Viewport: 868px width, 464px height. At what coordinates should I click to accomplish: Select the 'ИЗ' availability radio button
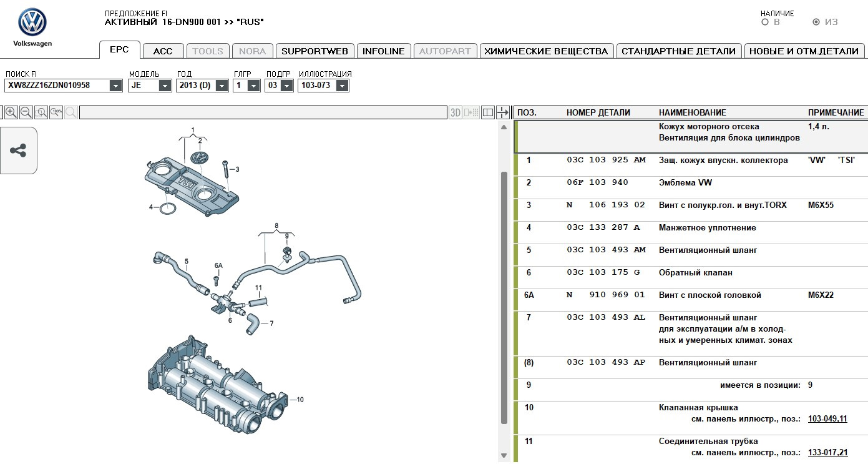(x=816, y=22)
